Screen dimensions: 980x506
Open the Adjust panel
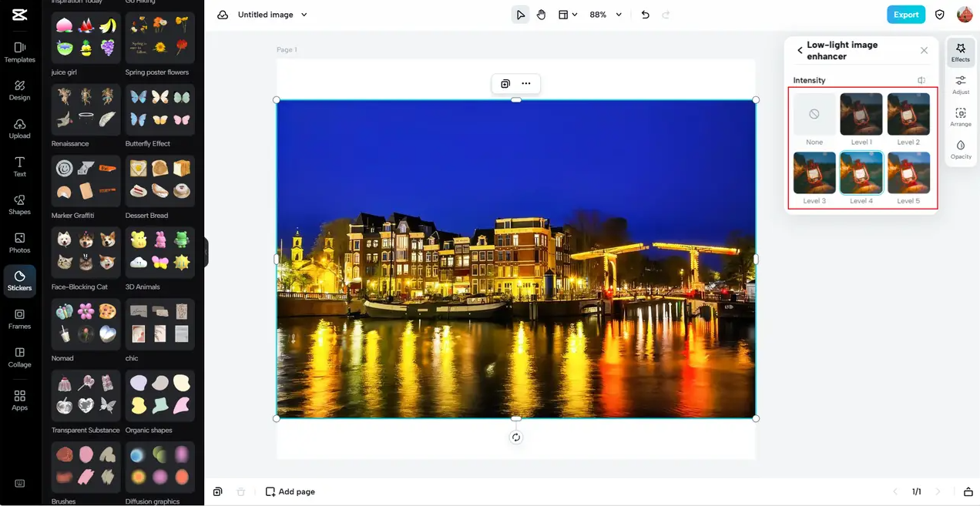click(961, 85)
